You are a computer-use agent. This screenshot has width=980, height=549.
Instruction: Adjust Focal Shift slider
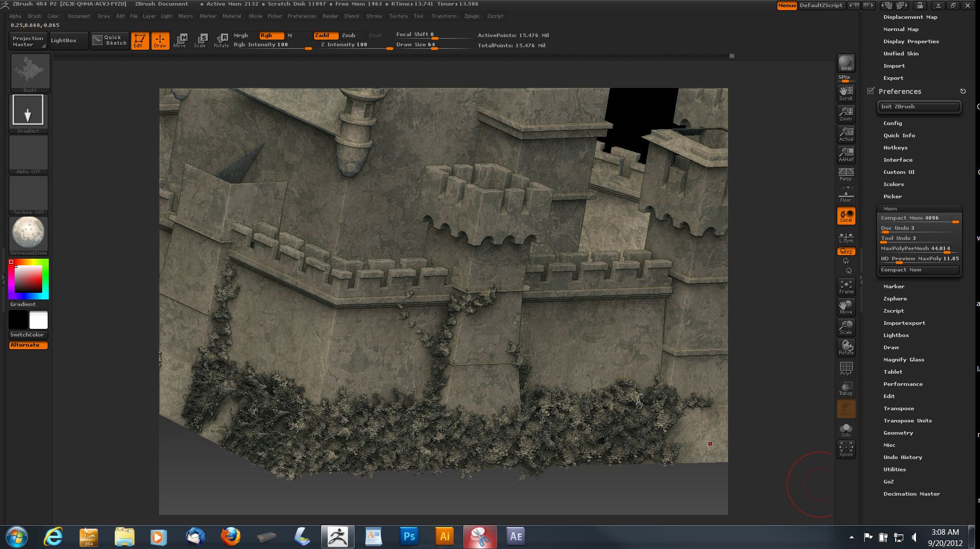[x=434, y=35]
